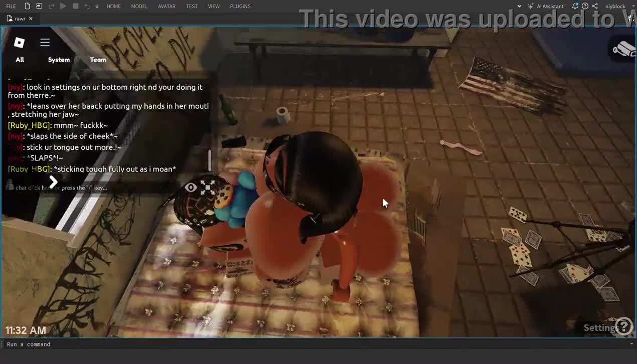Switch to the AVATAR tab
Screen dimensions: 637x364
coord(167,6)
